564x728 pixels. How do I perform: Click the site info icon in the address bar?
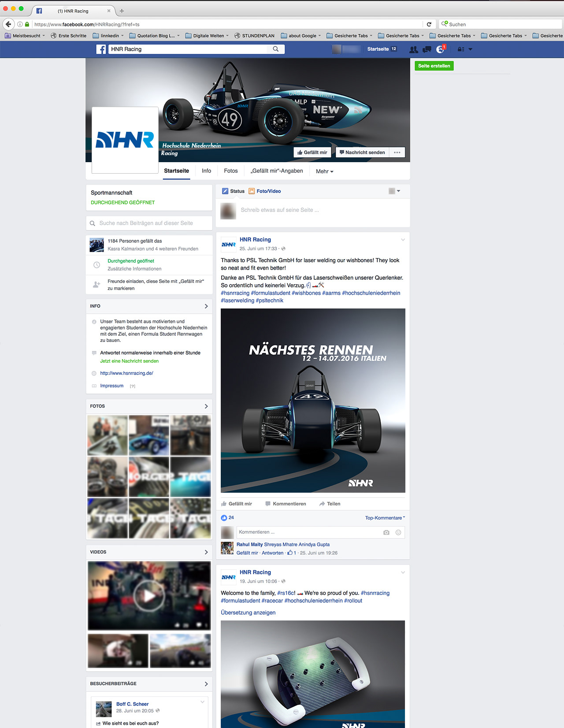point(20,24)
